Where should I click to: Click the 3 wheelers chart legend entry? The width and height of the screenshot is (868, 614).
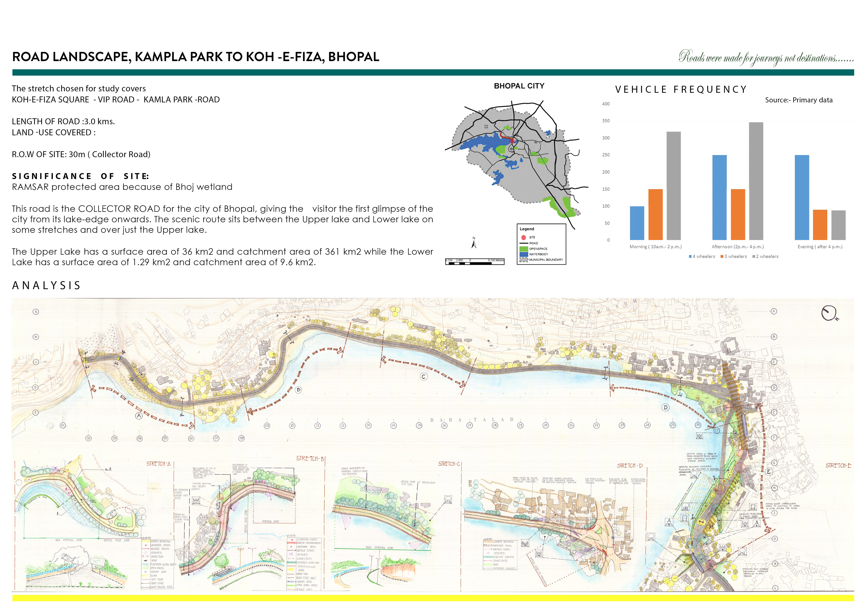(x=734, y=256)
